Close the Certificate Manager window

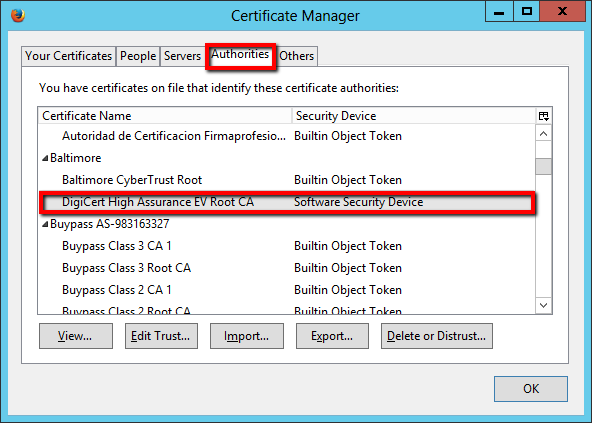tap(563, 11)
